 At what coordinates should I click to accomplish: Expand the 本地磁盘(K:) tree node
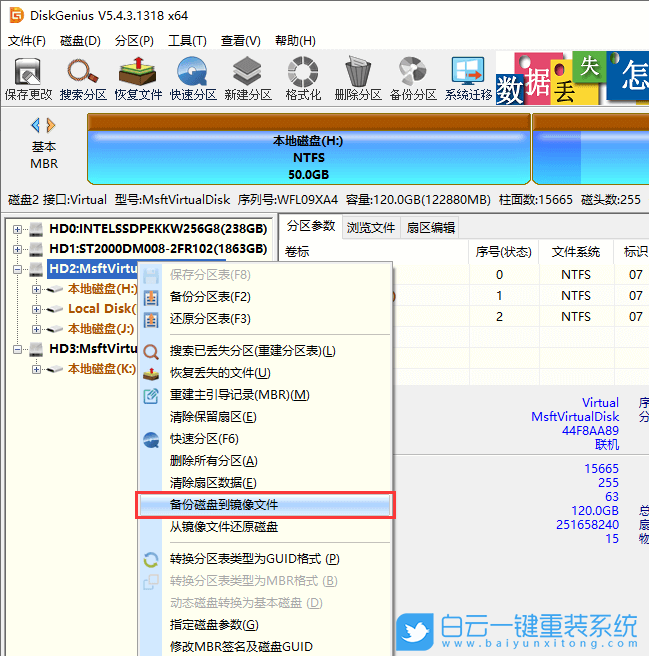pos(36,369)
